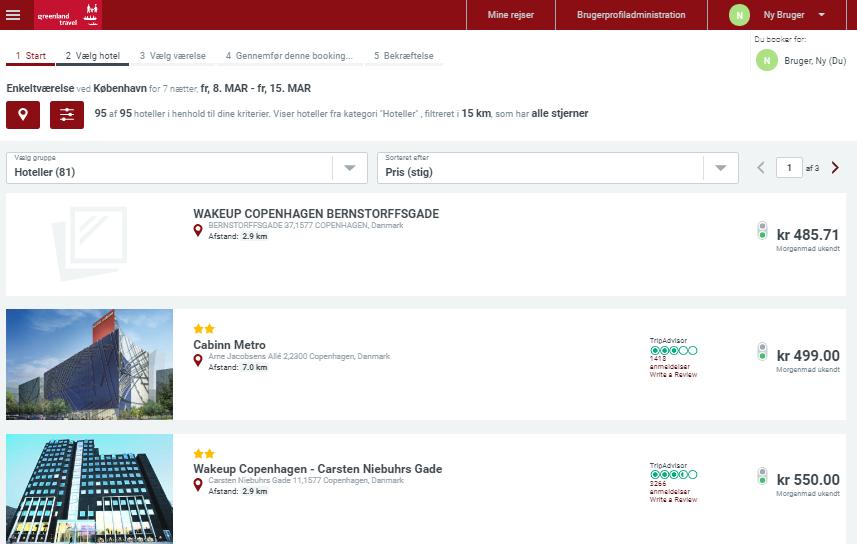Click the Afstand 7.0 km distance text
This screenshot has width=857, height=544.
click(238, 367)
